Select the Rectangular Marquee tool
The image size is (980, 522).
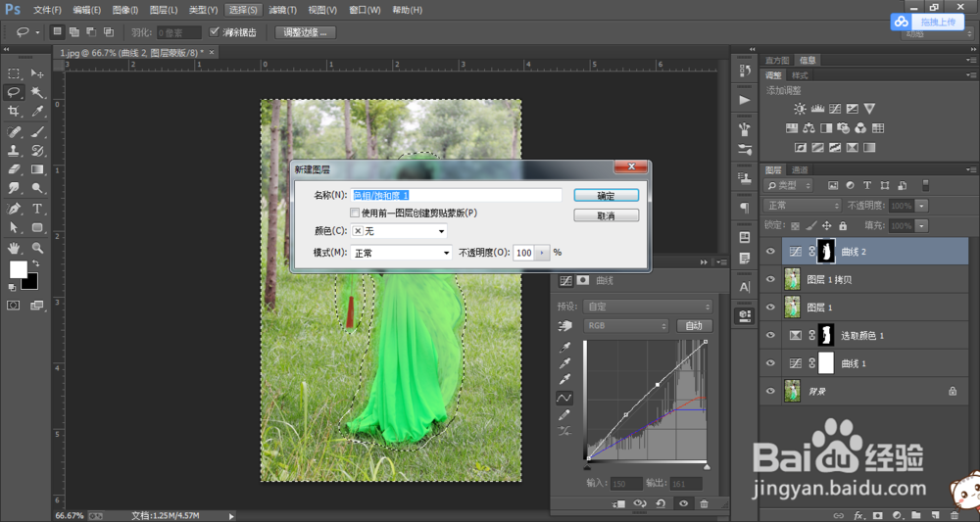pyautogui.click(x=14, y=73)
